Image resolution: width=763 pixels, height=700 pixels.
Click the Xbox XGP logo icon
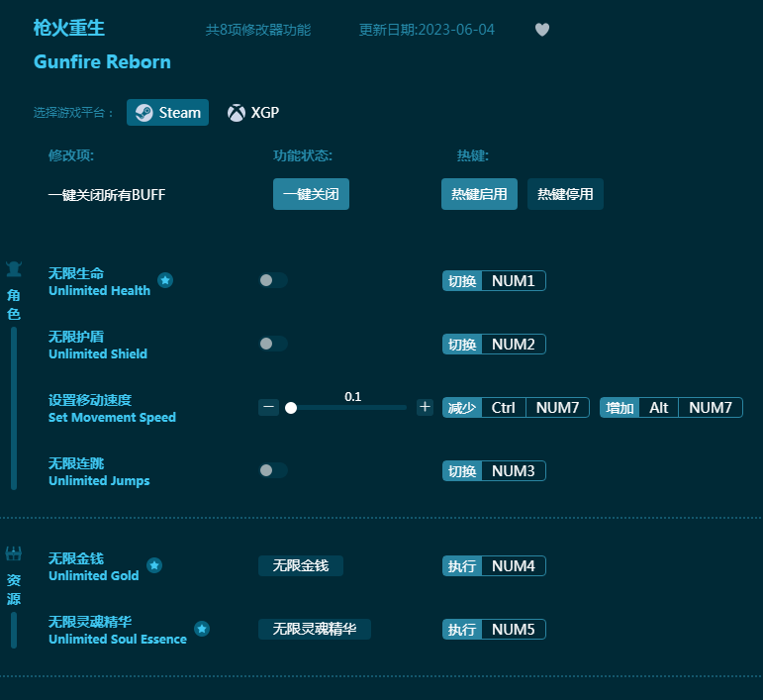point(237,113)
